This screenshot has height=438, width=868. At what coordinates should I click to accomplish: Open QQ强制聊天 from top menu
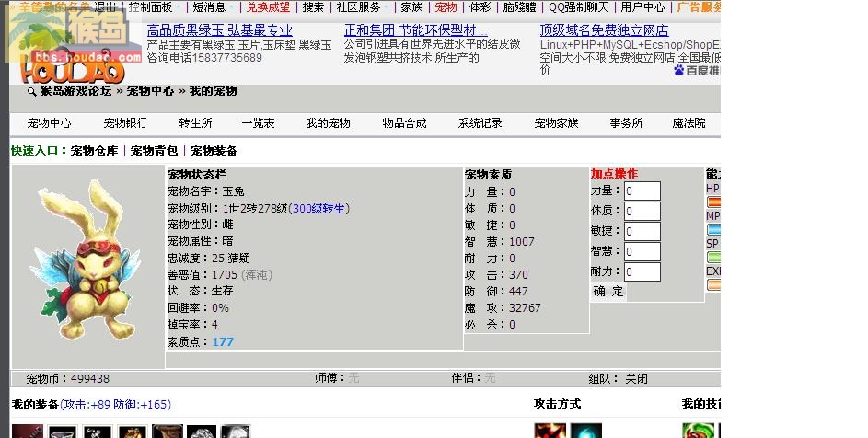578,7
